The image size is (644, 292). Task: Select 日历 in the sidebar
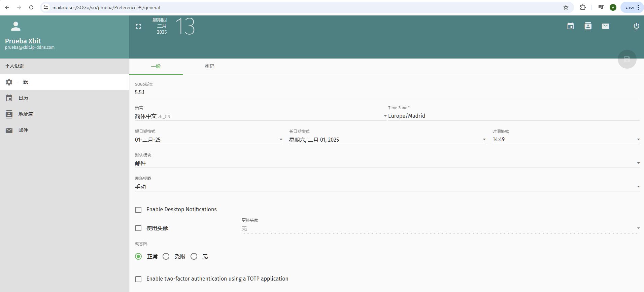click(x=64, y=98)
